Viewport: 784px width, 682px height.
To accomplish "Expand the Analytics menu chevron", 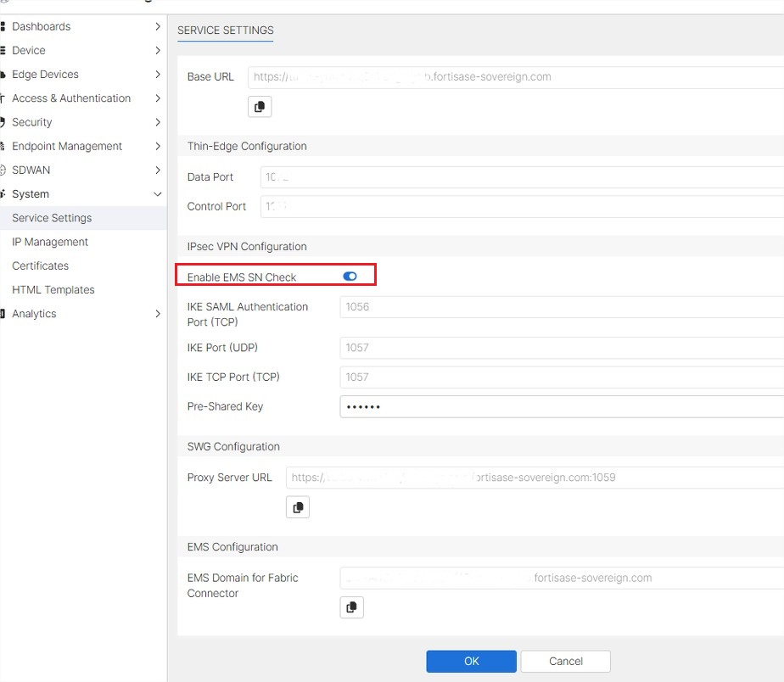I will (158, 314).
